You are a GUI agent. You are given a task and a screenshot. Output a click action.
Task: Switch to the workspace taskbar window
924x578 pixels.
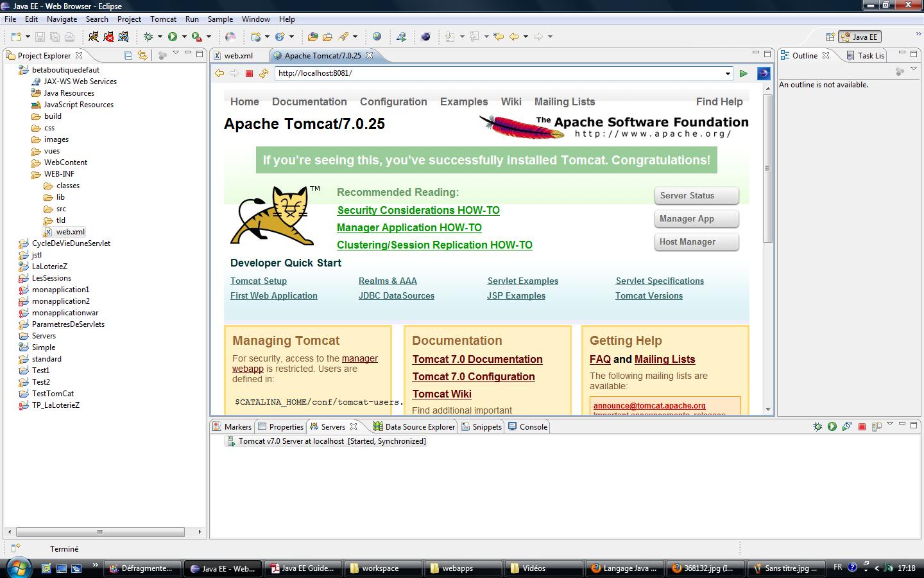[383, 568]
